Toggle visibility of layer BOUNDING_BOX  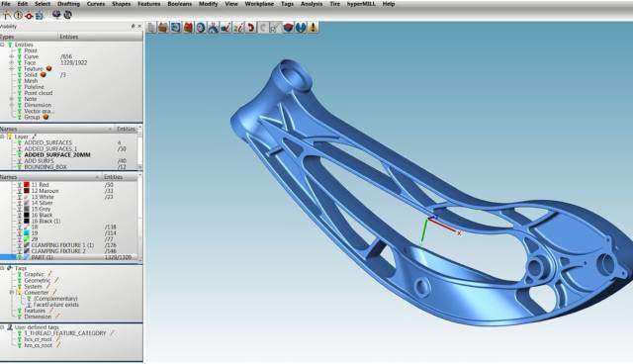19,166
